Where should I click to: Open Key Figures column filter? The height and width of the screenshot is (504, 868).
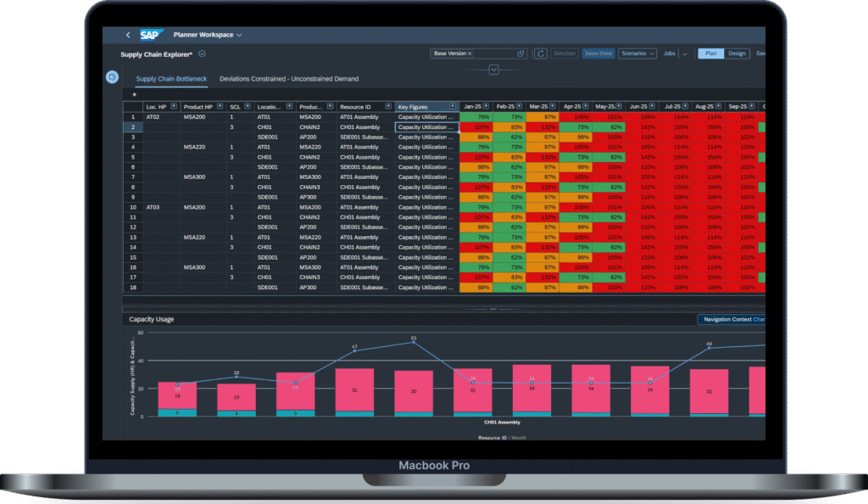(x=453, y=106)
